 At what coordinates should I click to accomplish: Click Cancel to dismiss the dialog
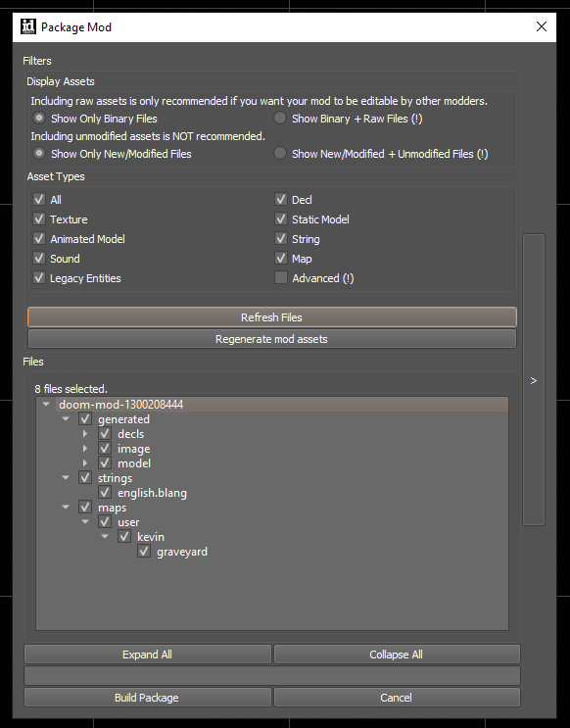coord(397,698)
